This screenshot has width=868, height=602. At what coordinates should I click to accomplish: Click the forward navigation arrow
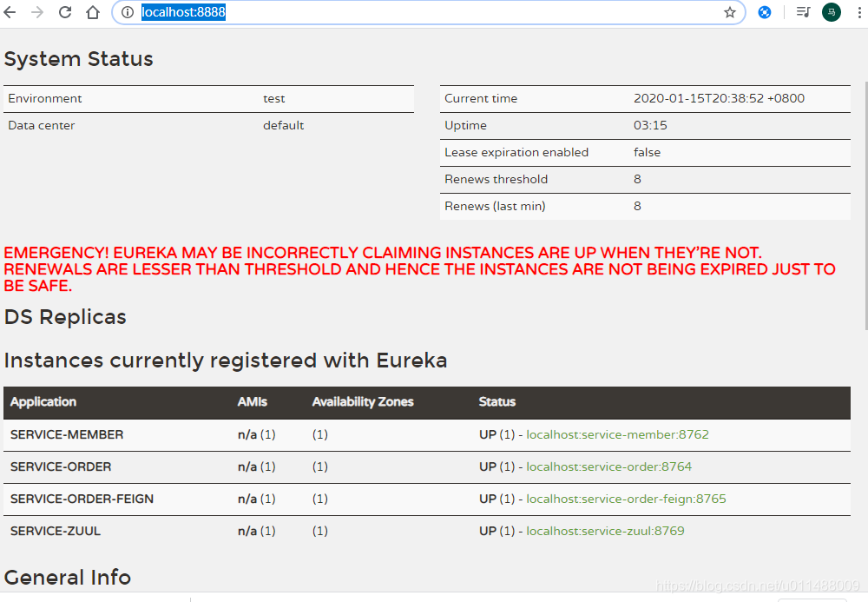coord(39,12)
